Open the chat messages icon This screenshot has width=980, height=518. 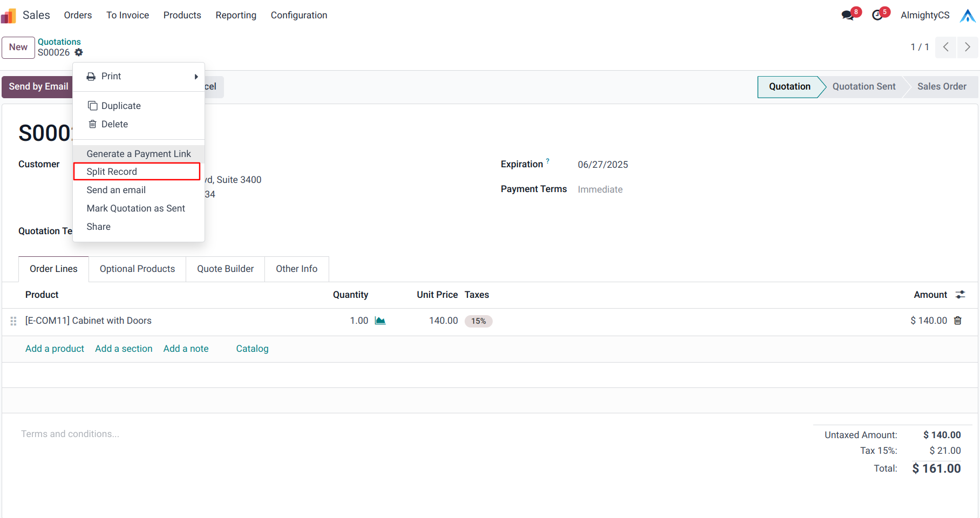(x=848, y=15)
